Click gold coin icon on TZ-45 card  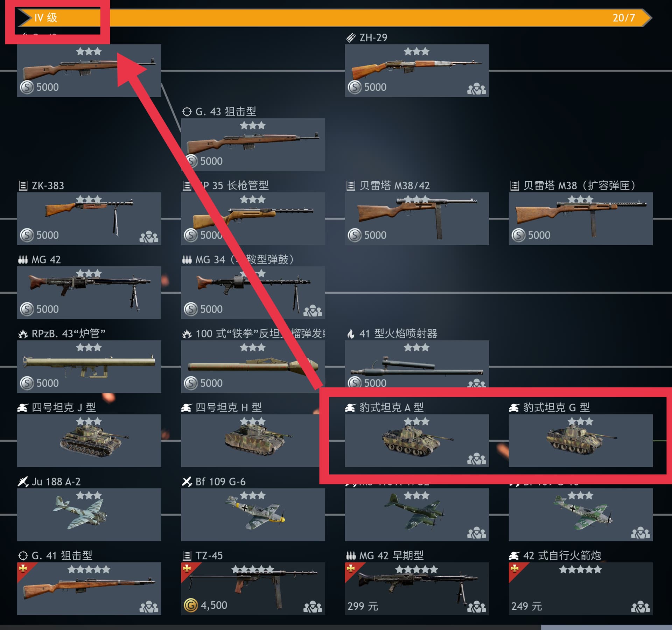click(x=191, y=605)
